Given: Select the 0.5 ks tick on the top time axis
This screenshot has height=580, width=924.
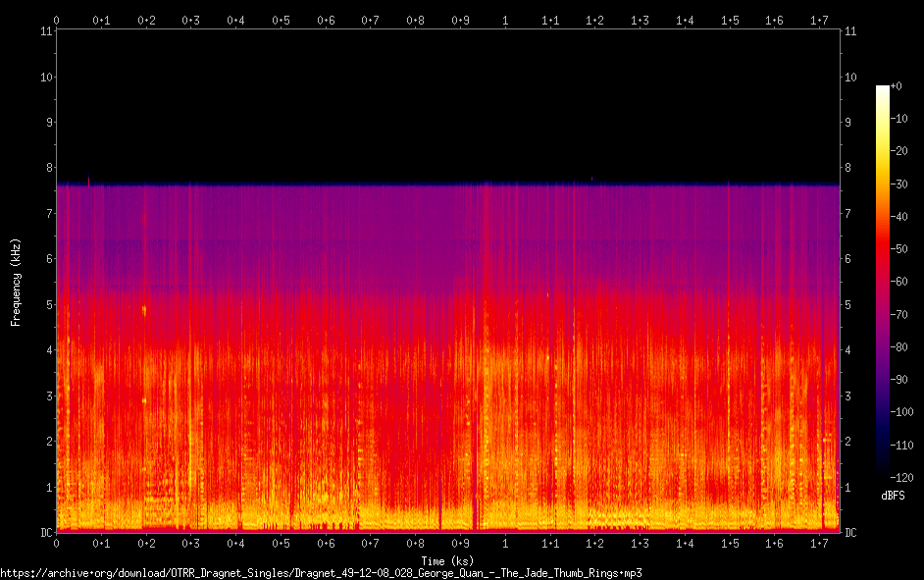Looking at the screenshot, I should pos(281,20).
